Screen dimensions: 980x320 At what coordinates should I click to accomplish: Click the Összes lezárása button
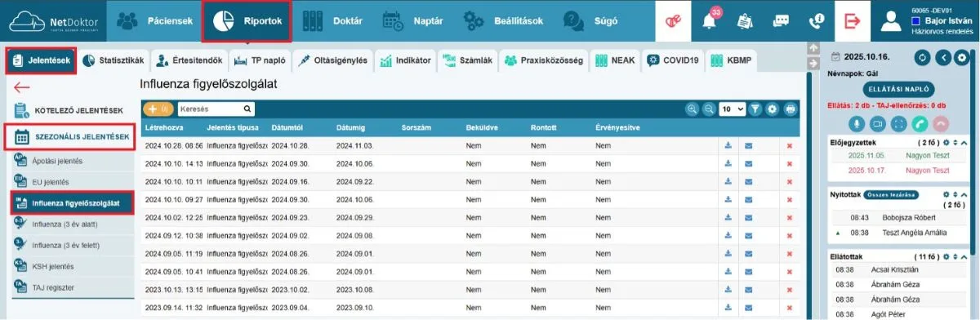[x=893, y=195]
